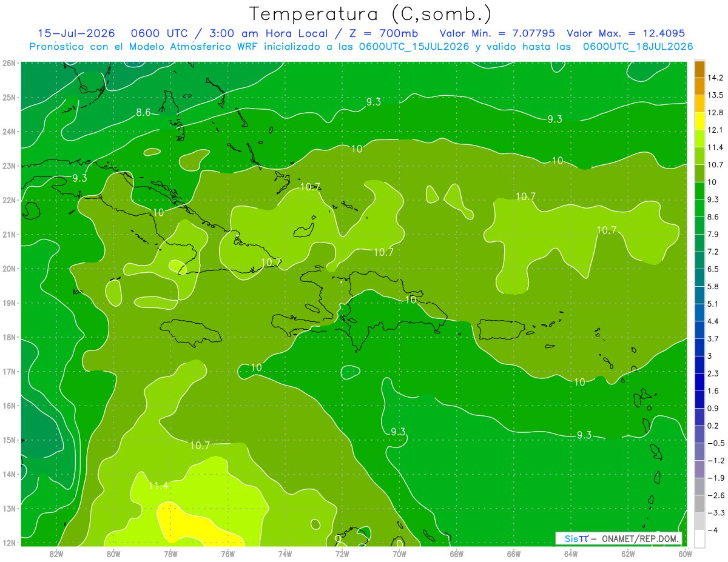The height and width of the screenshot is (562, 728).
Task: Click the 60W longitude axis label
Action: [685, 554]
